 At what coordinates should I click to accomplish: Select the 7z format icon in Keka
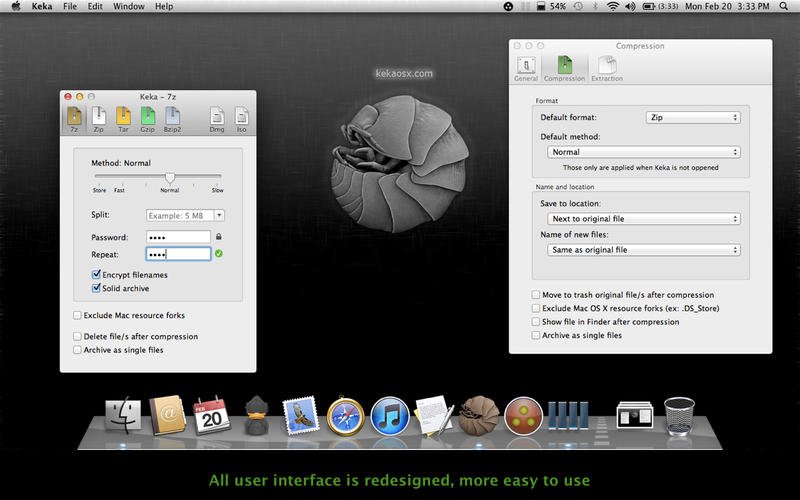pyautogui.click(x=74, y=119)
